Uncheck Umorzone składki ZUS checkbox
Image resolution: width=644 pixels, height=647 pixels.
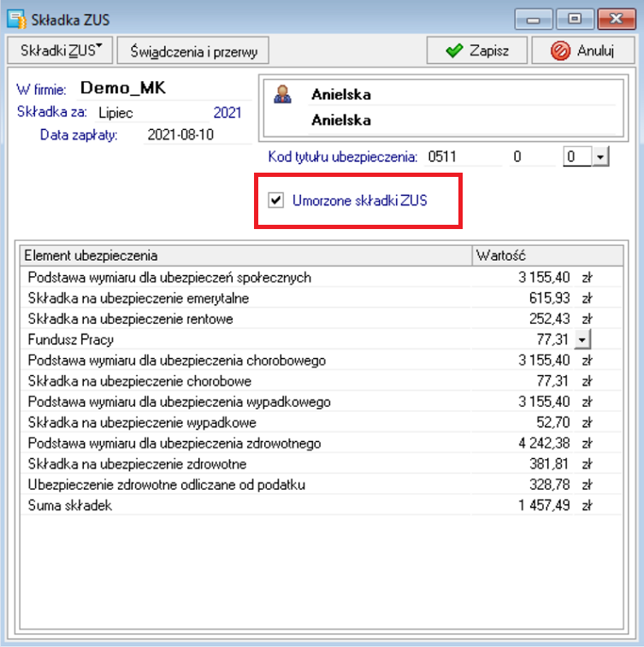(x=275, y=201)
